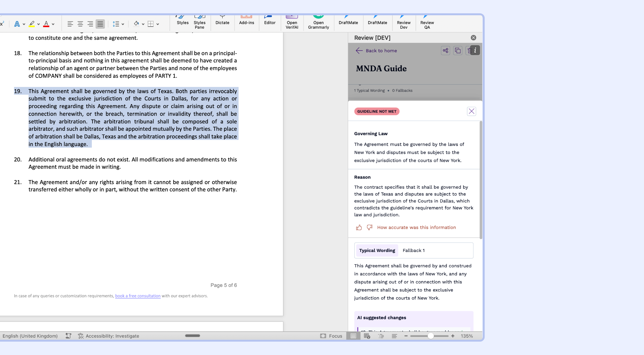
Task: Click the thumbs up feedback icon
Action: point(359,227)
